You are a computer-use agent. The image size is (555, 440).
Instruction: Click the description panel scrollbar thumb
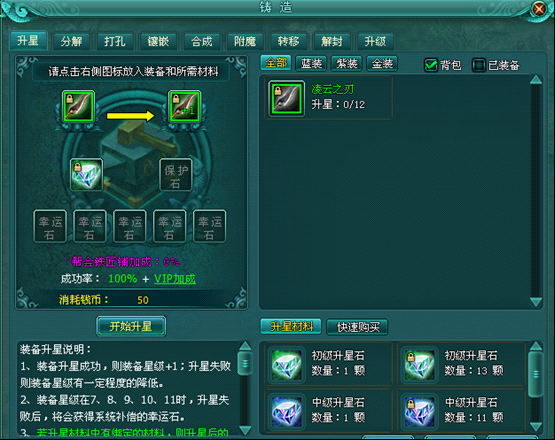pos(245,363)
